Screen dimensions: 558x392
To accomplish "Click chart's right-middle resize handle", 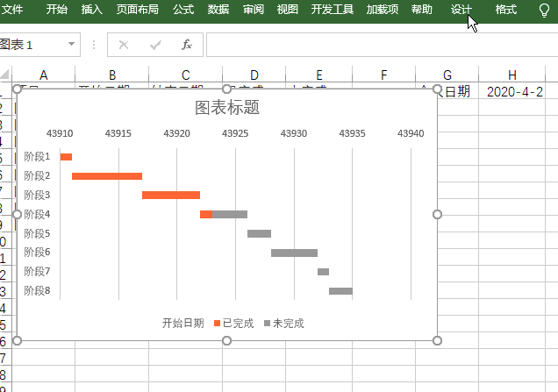I will click(x=437, y=214).
